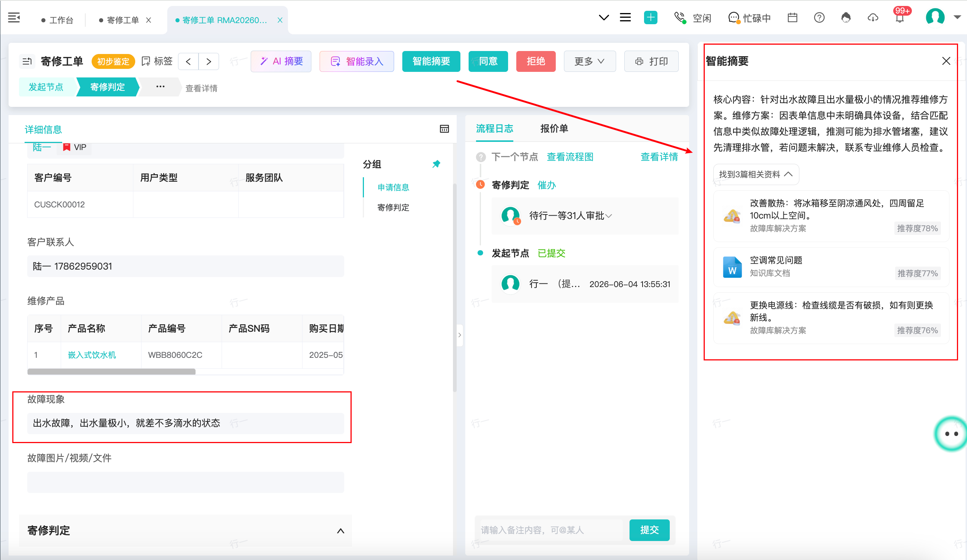Open the floating assistant bubble
Screen dimensions: 967x560
pos(951,434)
